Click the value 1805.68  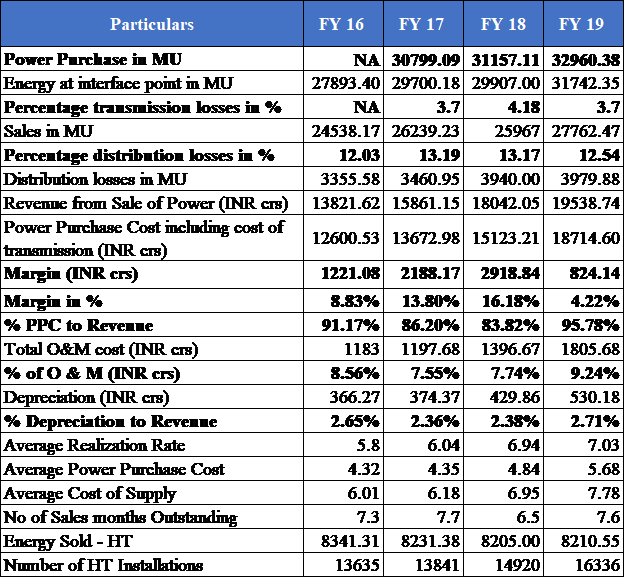[x=590, y=350]
